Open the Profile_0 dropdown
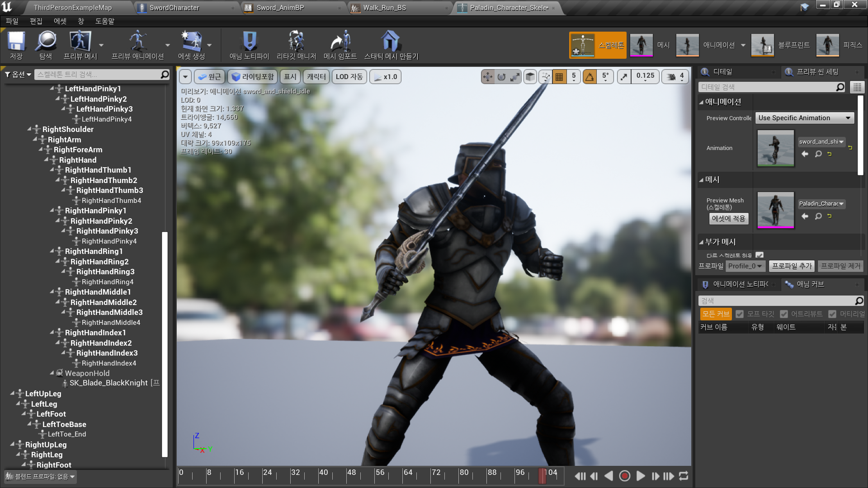868x488 pixels. (x=745, y=266)
